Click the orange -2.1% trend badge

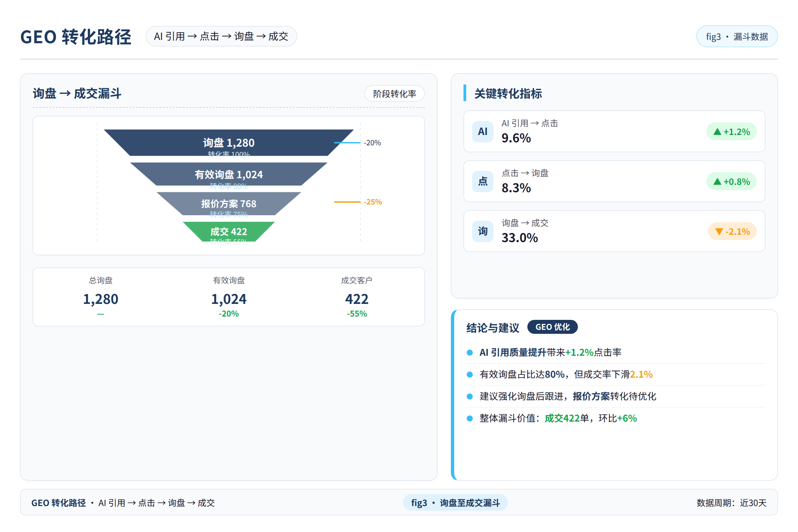tap(732, 231)
